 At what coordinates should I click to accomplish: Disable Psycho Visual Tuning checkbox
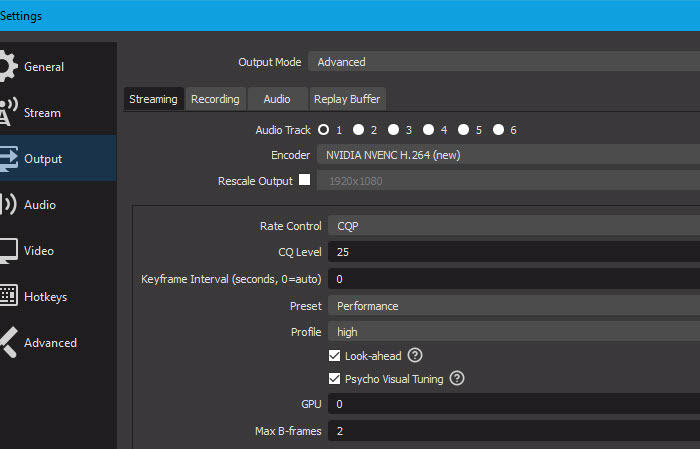pyautogui.click(x=334, y=379)
